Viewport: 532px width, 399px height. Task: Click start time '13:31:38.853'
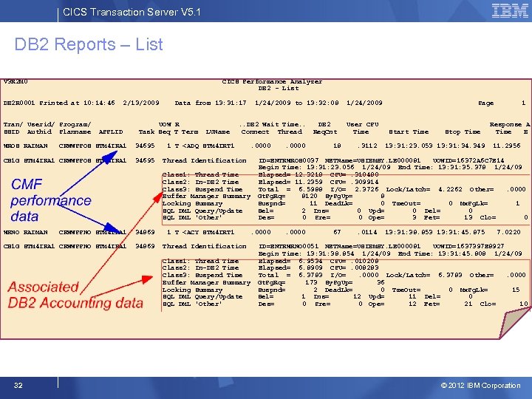(409, 232)
